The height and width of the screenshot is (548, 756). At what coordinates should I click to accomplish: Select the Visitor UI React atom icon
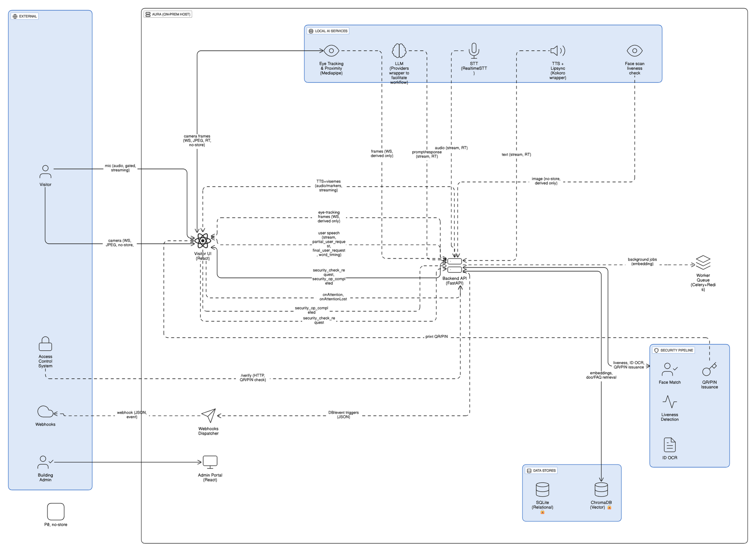(203, 241)
